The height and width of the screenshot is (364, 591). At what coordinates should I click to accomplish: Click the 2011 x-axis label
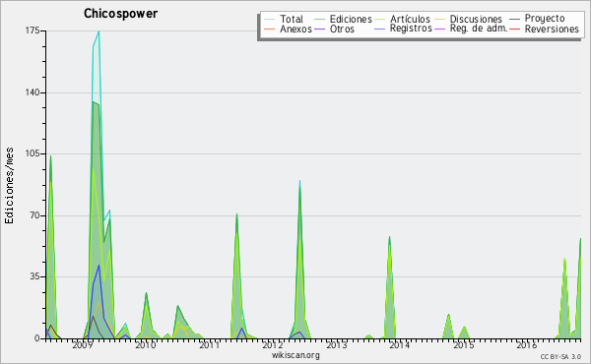point(209,345)
